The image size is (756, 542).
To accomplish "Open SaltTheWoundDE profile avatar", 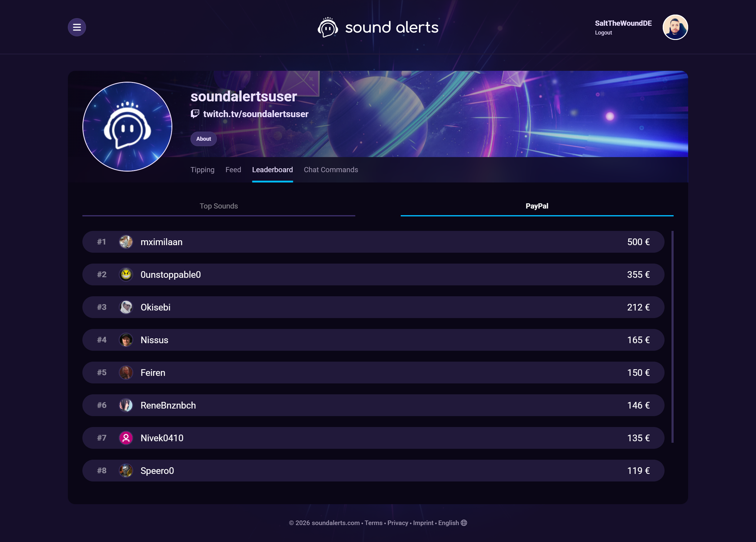I will pyautogui.click(x=675, y=27).
